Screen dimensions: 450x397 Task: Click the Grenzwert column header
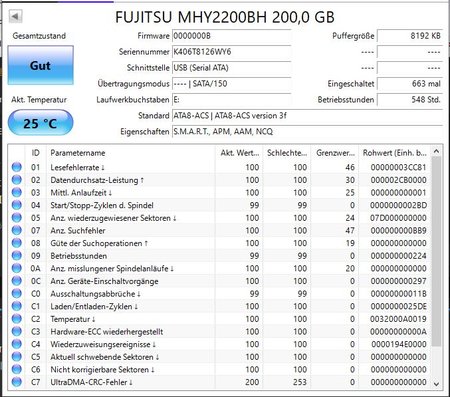click(x=335, y=153)
